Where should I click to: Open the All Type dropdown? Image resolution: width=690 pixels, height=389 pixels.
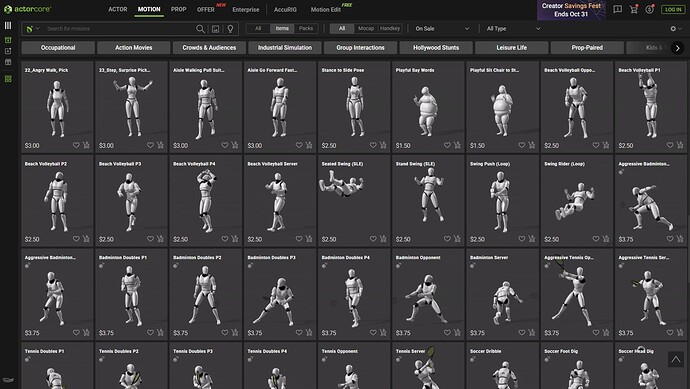tap(513, 29)
